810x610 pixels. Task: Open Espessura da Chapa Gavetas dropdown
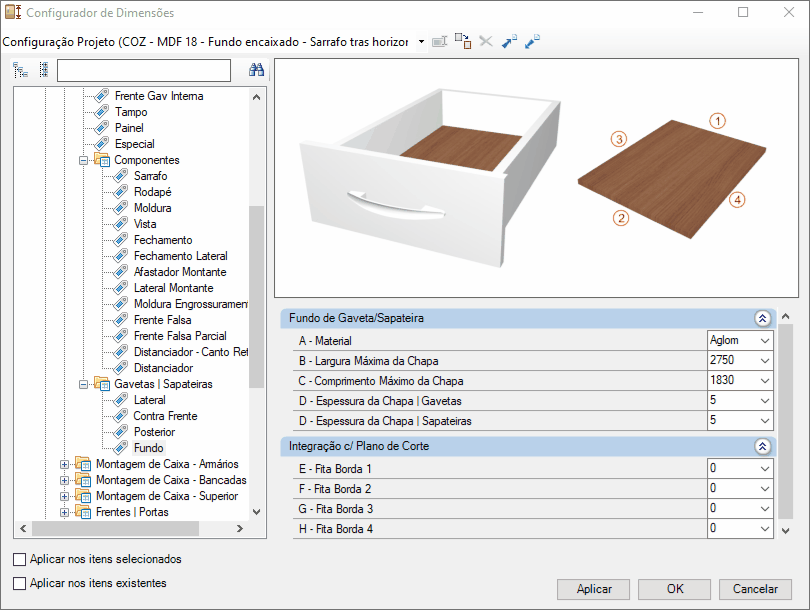[765, 400]
